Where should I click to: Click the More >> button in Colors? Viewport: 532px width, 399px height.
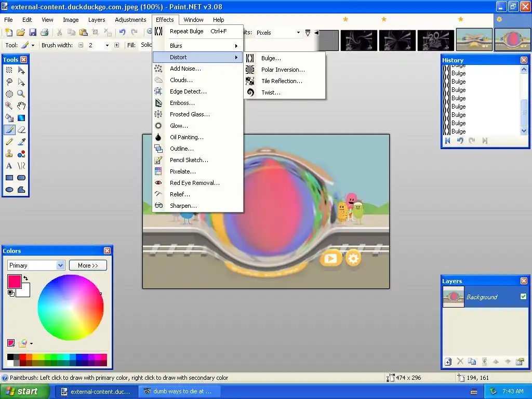88,265
